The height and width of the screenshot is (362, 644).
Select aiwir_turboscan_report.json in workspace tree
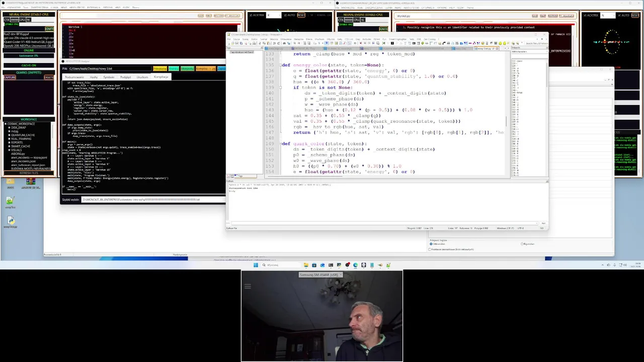(x=28, y=165)
